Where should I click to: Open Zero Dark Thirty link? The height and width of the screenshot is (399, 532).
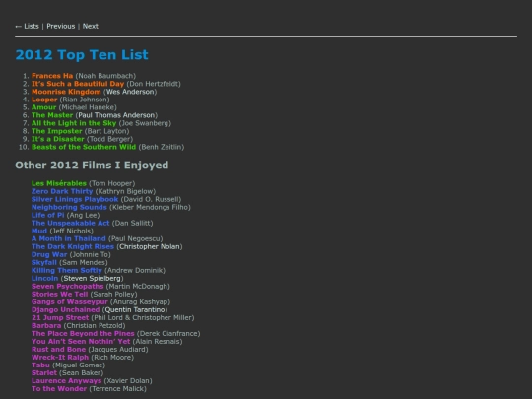62,191
